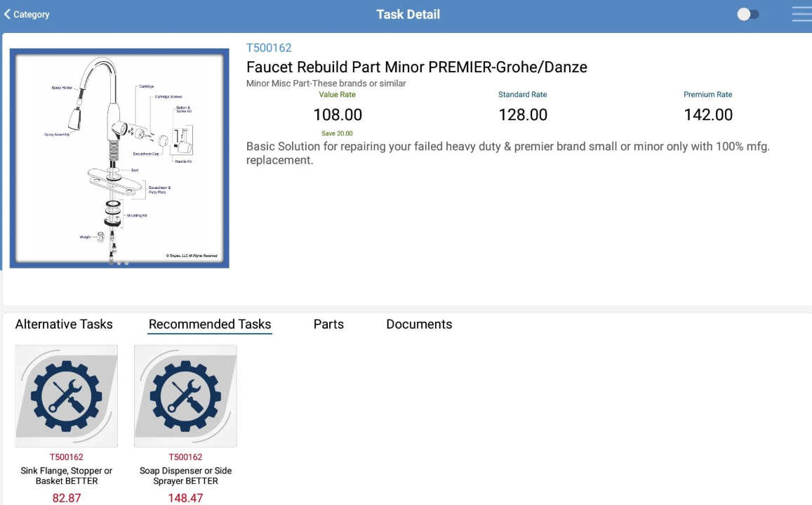Select the Value Rate 108.00
Viewport: 812px width, 505px height.
338,114
